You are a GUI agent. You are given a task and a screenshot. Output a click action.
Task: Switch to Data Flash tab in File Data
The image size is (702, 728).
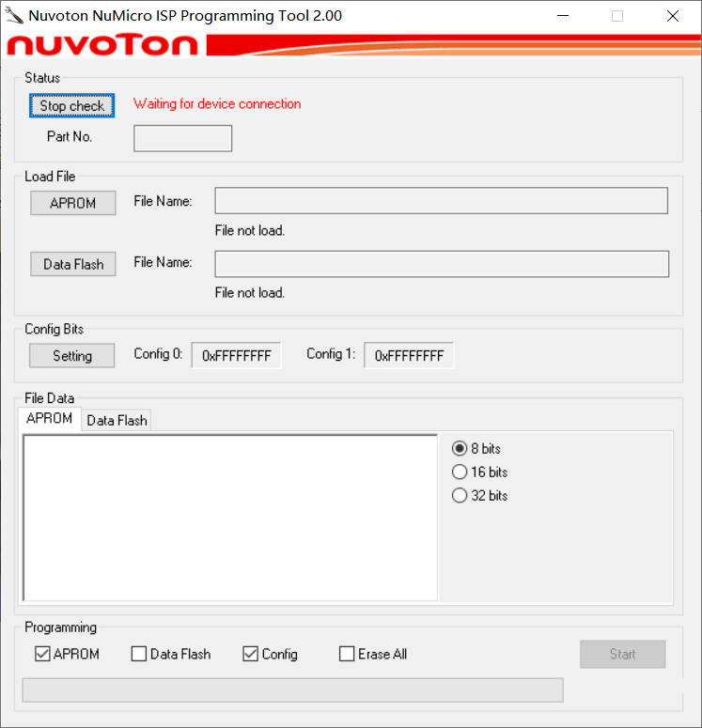click(x=117, y=420)
